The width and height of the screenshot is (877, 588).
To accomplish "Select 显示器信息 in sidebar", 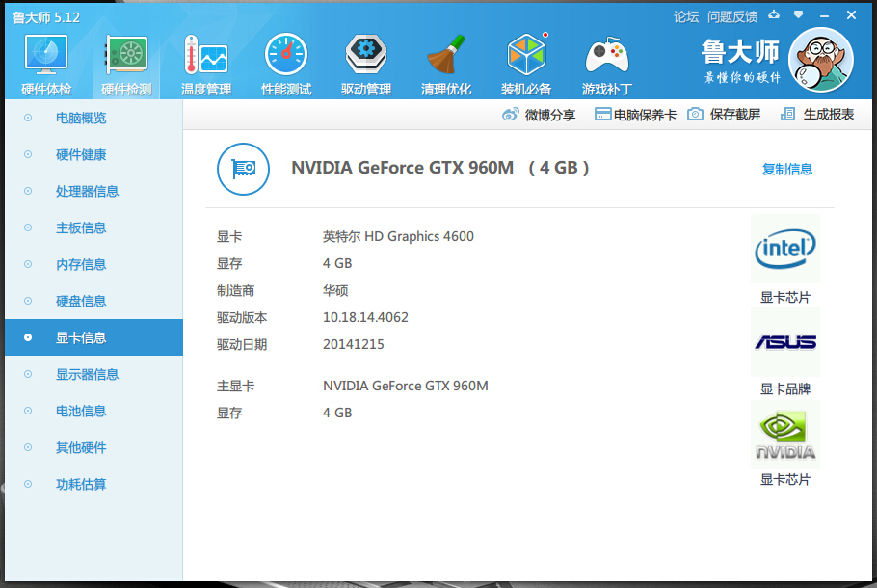I will [94, 374].
